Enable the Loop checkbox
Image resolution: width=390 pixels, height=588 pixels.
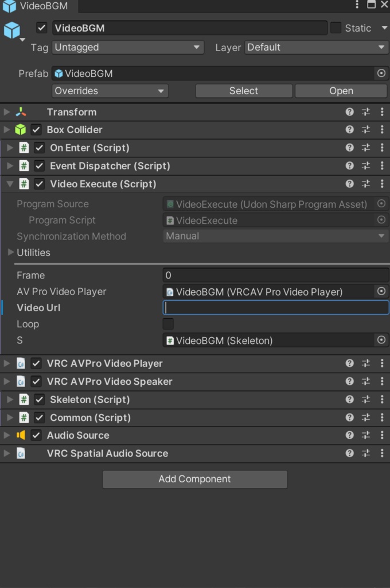168,324
